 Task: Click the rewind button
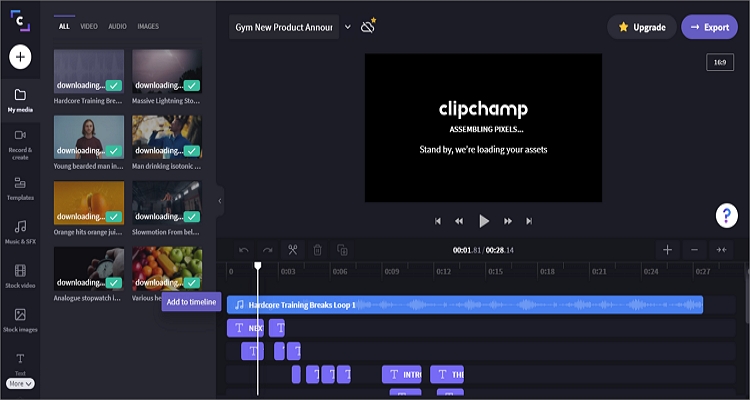tap(459, 221)
